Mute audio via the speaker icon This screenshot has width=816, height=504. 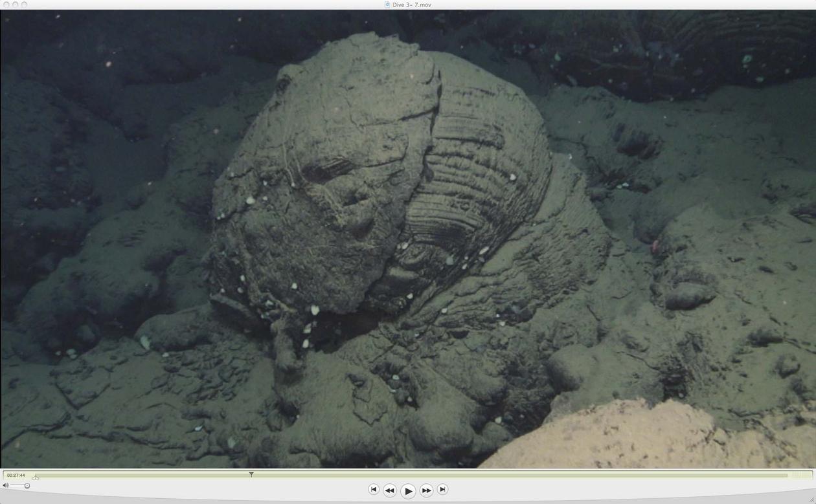[x=6, y=485]
